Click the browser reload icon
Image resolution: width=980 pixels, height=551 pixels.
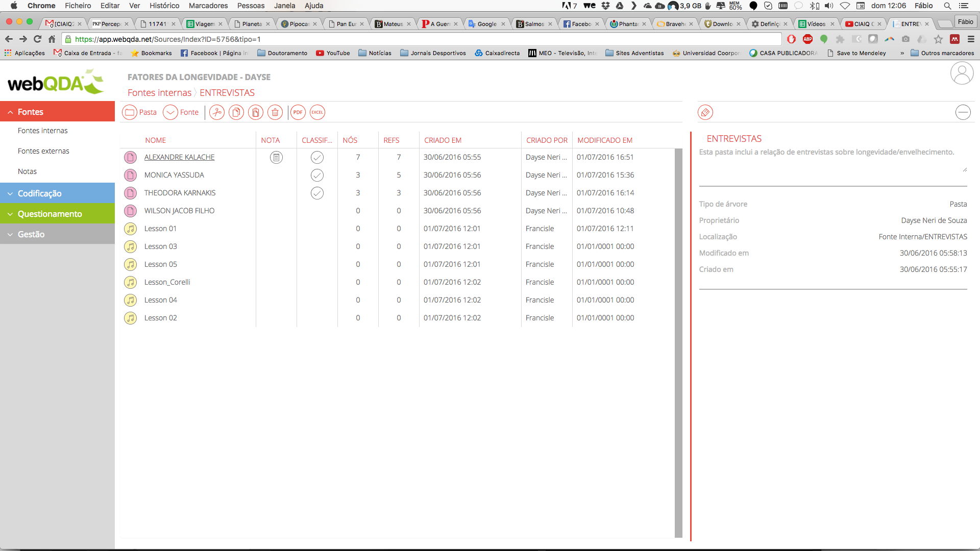coord(37,39)
